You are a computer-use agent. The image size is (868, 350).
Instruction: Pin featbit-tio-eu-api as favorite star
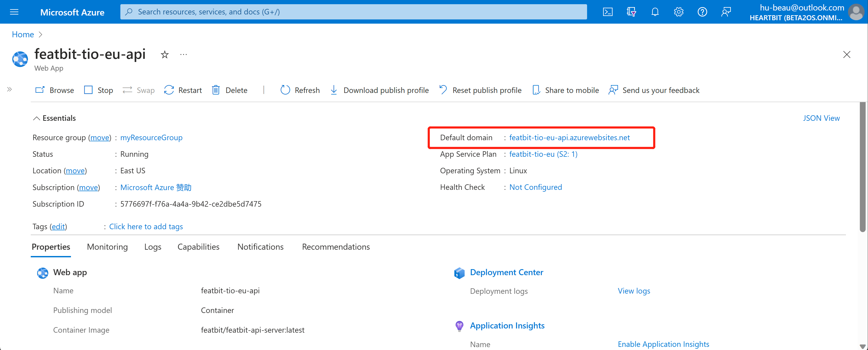[x=165, y=55]
